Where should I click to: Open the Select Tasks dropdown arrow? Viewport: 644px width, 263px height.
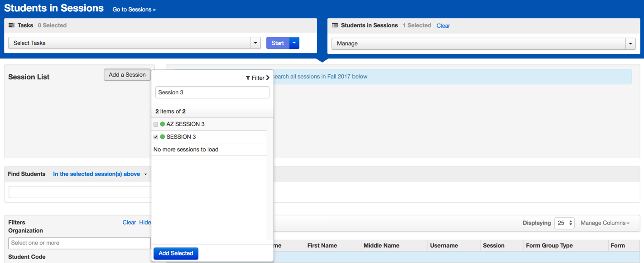pyautogui.click(x=255, y=43)
